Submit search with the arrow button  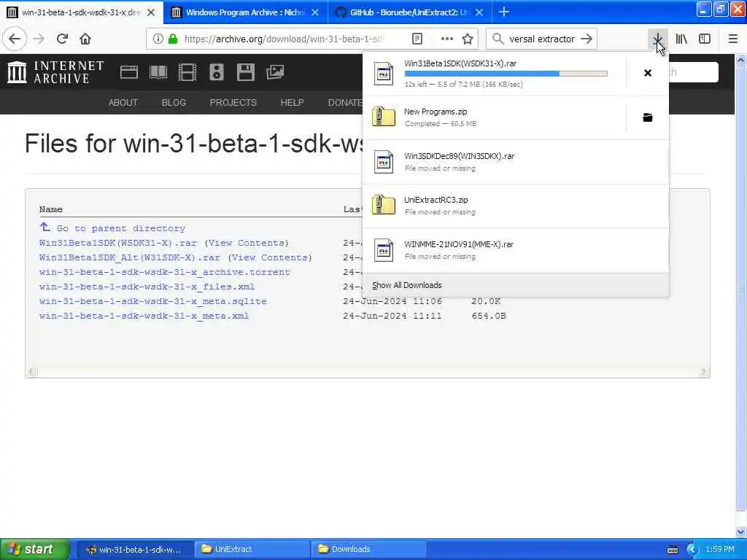[587, 39]
